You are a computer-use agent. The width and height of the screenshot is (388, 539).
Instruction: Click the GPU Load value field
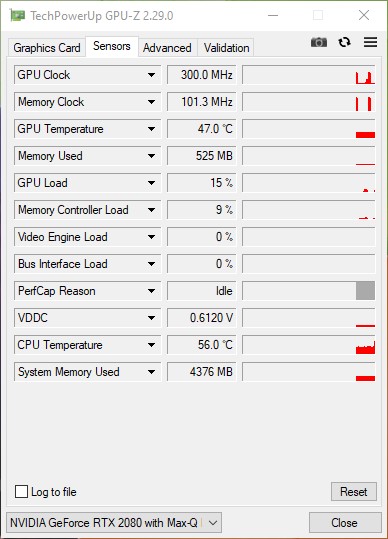(x=202, y=183)
